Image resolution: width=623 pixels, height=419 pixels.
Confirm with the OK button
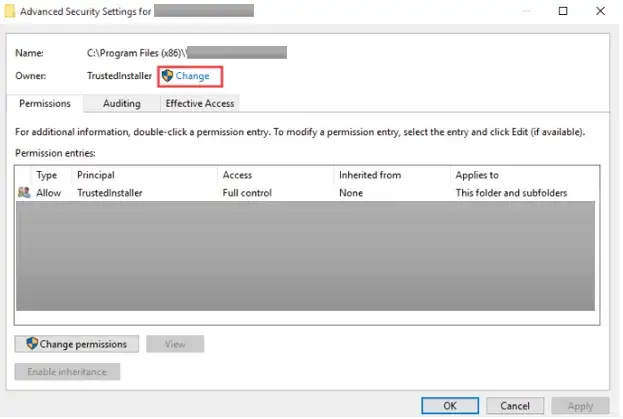click(450, 406)
